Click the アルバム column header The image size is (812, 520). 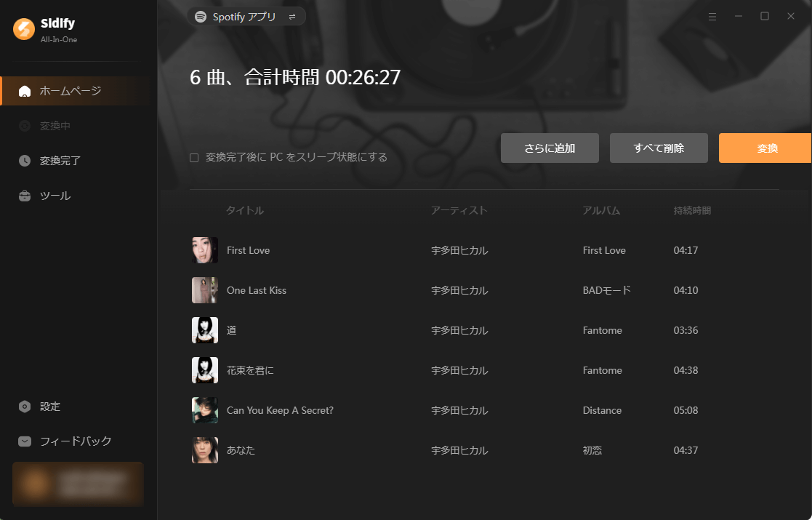point(601,210)
